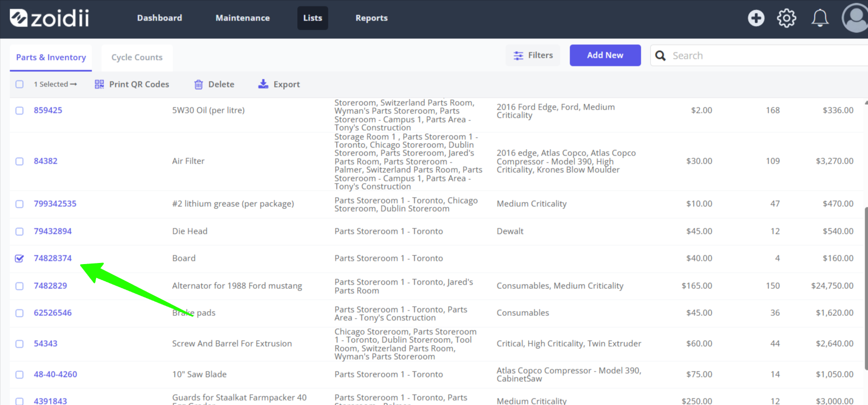Expand the 1 Selected arrow
This screenshot has height=405, width=868.
click(73, 84)
